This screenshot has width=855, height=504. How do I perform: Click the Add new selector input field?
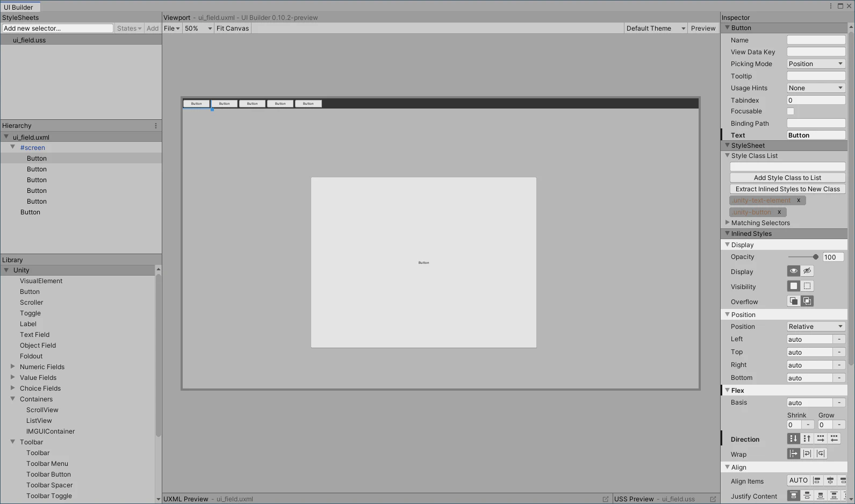(x=58, y=28)
